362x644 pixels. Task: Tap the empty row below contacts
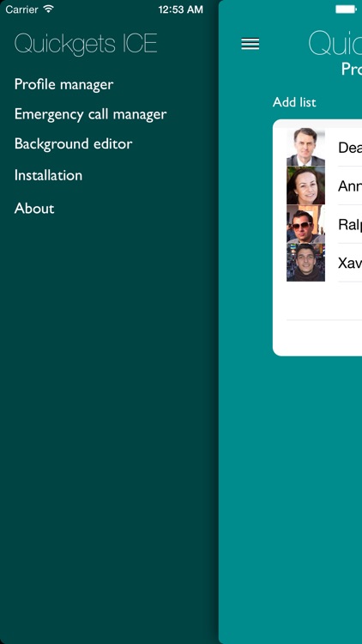pyautogui.click(x=324, y=301)
